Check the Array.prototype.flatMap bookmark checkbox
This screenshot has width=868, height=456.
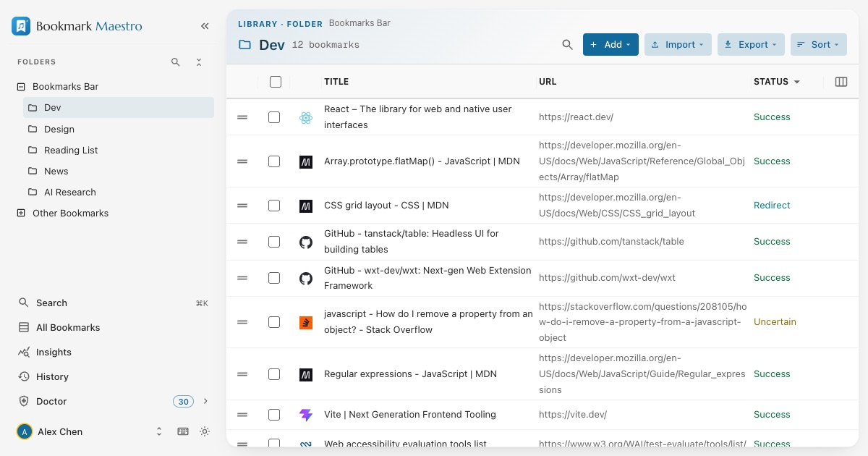(x=274, y=161)
